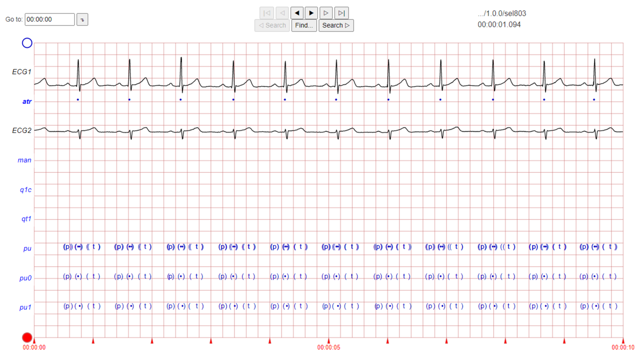644x362 pixels.
Task: Select the pu0 annotation row label
Action: [x=25, y=278]
